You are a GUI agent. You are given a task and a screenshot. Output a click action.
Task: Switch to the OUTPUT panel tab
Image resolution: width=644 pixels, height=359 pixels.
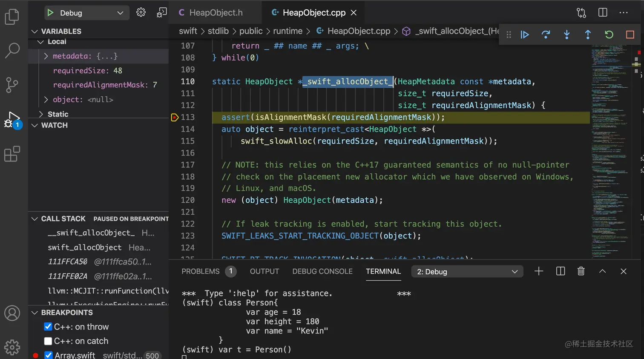pos(264,271)
